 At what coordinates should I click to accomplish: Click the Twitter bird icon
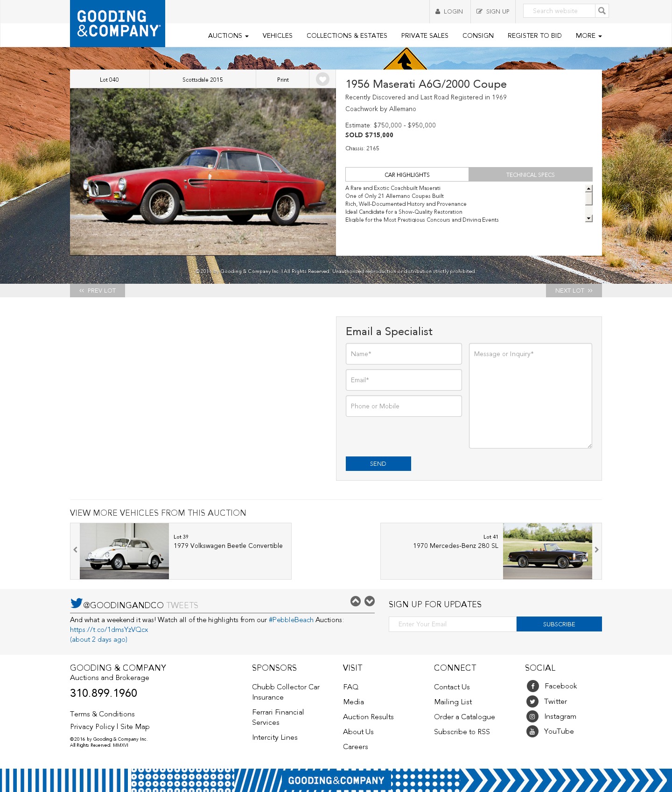[77, 603]
